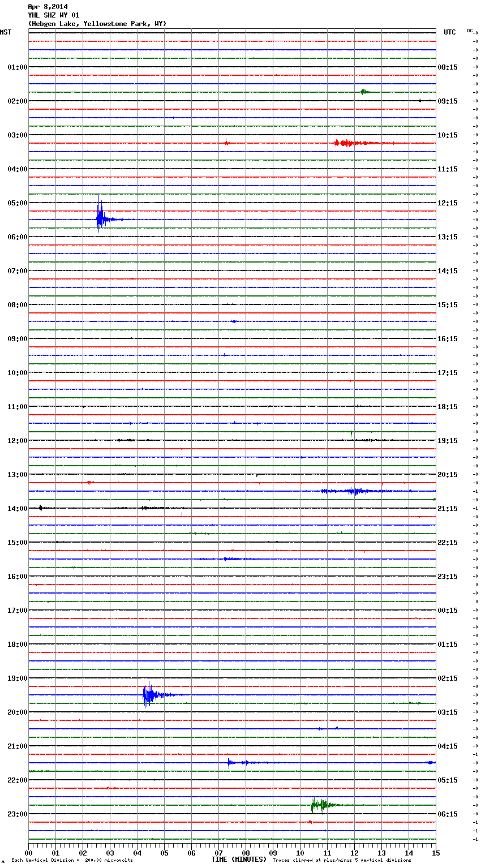Click the "08:15" UTC time label
481x868 pixels.
448,67
